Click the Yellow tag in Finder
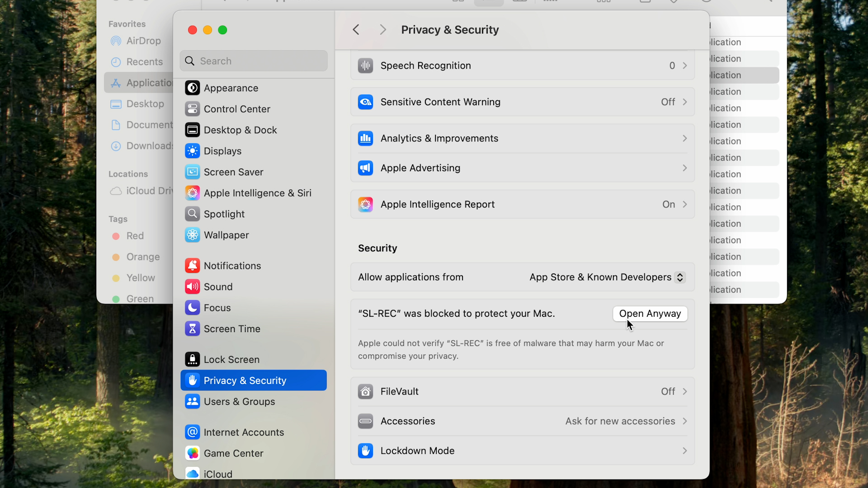This screenshot has width=868, height=488. point(133,278)
